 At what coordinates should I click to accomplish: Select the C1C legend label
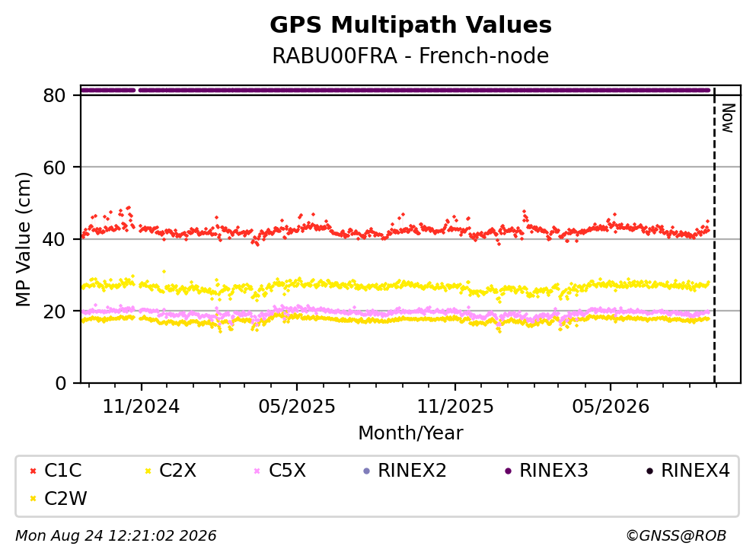tap(62, 471)
